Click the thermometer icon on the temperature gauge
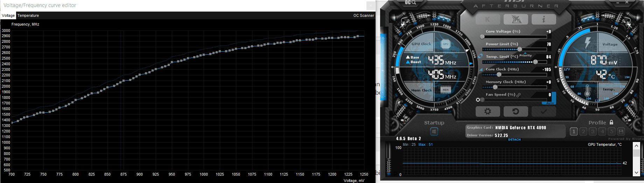Viewport: 644px width, 183px height. tap(587, 91)
